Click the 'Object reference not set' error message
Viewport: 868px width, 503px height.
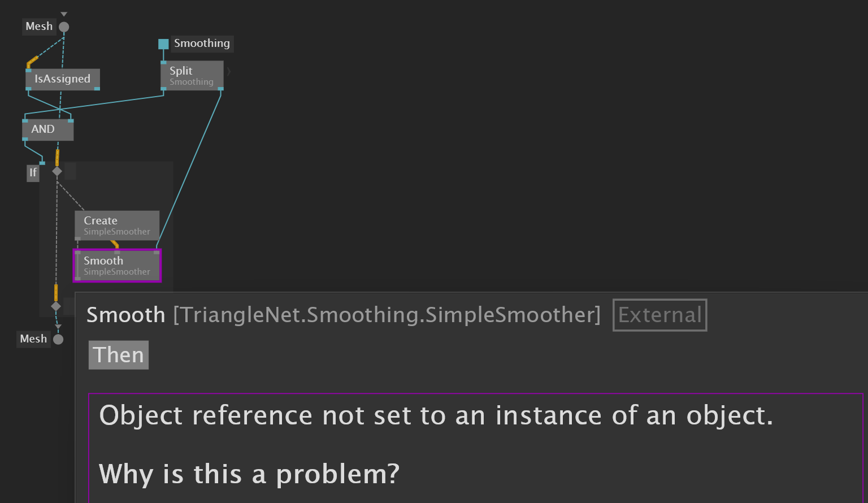(x=436, y=416)
